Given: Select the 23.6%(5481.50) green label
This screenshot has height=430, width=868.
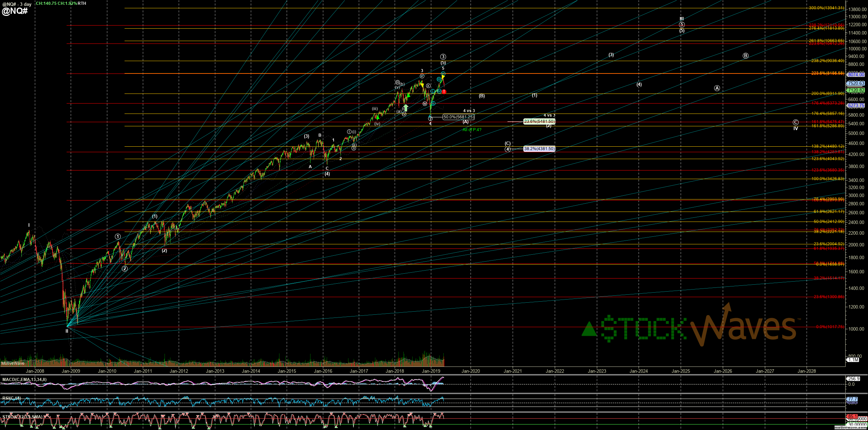Looking at the screenshot, I should (x=539, y=121).
